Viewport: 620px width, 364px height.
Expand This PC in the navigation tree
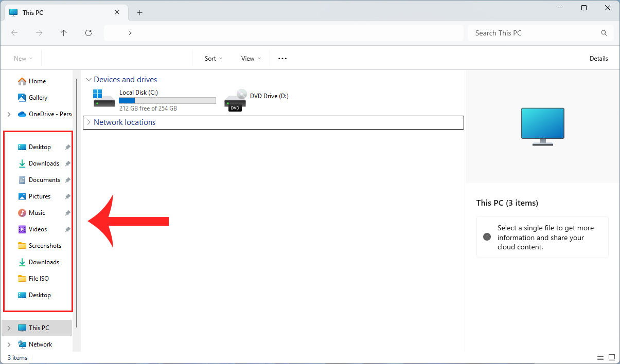click(x=9, y=327)
